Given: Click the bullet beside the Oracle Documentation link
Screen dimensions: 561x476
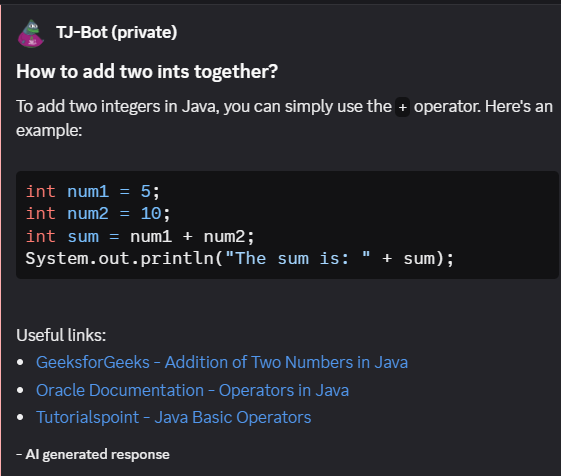Looking at the screenshot, I should click(20, 390).
